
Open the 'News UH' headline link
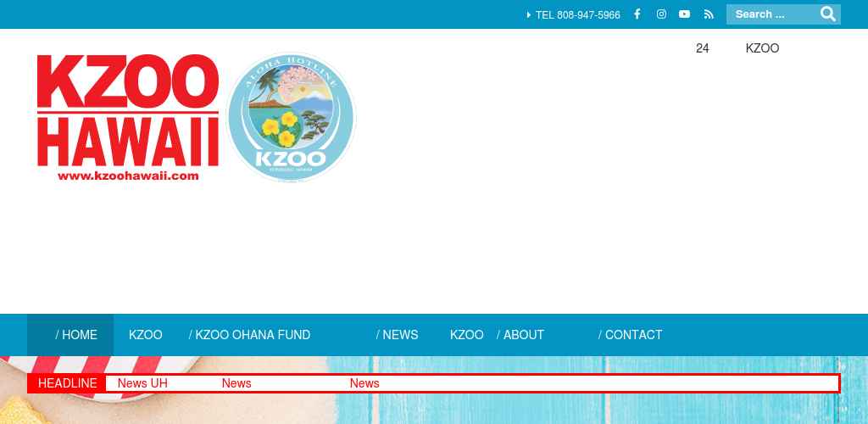click(142, 383)
